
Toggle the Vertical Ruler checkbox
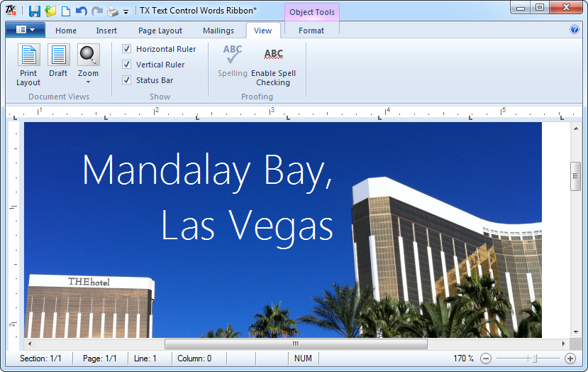click(x=127, y=65)
